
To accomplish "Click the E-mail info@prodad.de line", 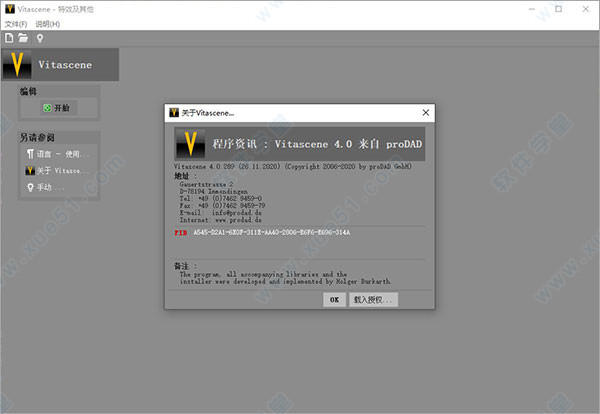I will click(x=221, y=213).
